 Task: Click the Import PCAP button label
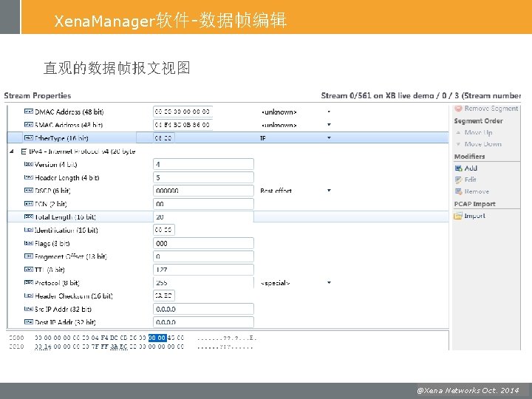click(x=474, y=216)
